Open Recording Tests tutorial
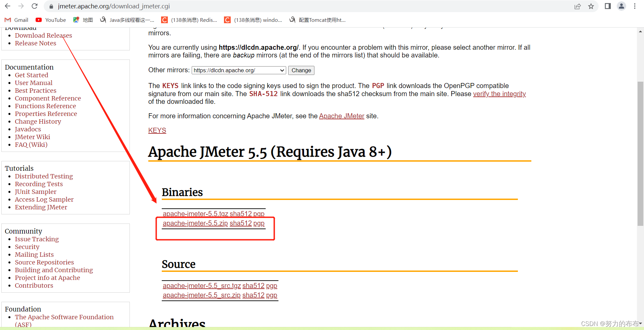 pos(39,184)
